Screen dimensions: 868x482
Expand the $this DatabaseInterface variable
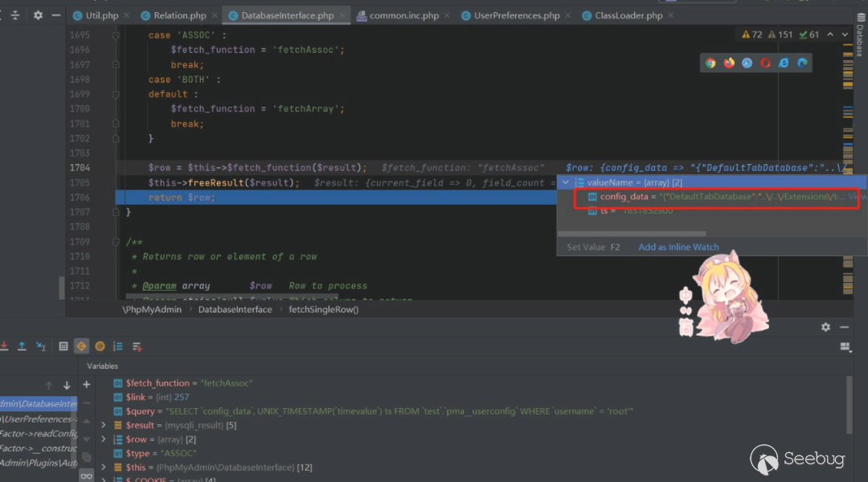pyautogui.click(x=103, y=467)
